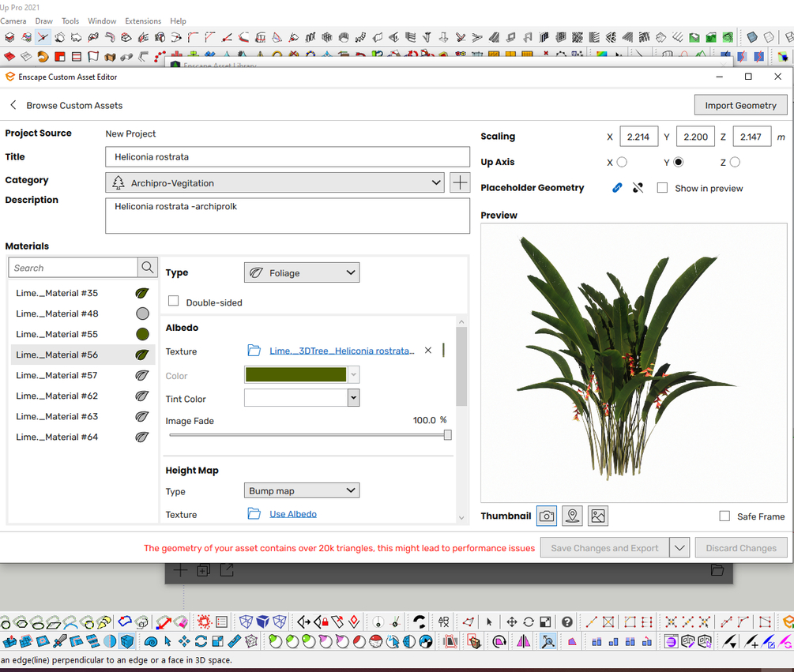Click the plus icon to add a category
This screenshot has height=672, width=794.
[460, 182]
